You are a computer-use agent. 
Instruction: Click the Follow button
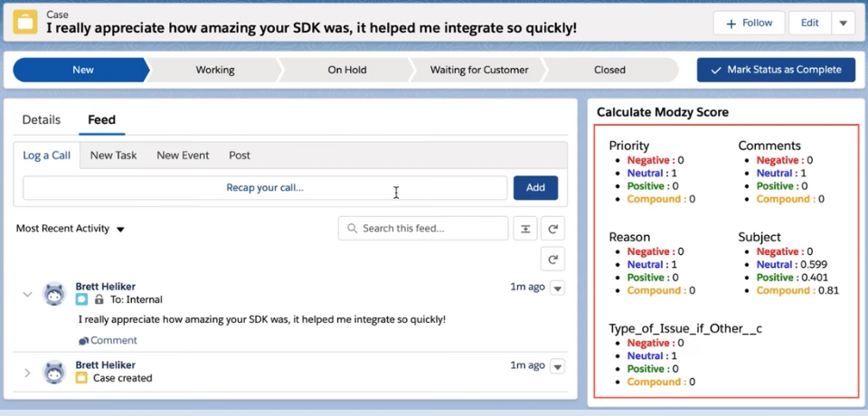[x=749, y=23]
